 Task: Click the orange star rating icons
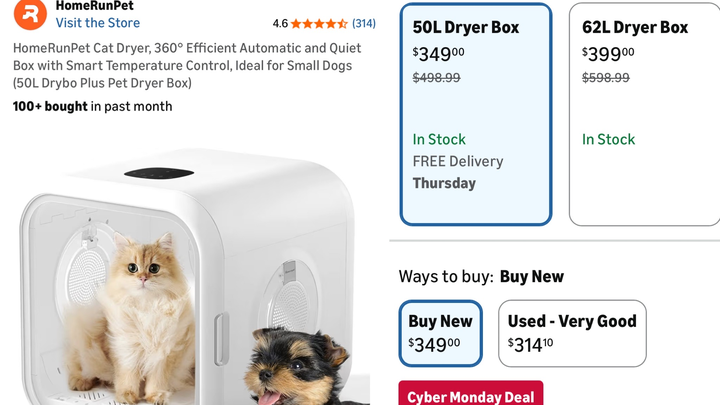tap(319, 23)
